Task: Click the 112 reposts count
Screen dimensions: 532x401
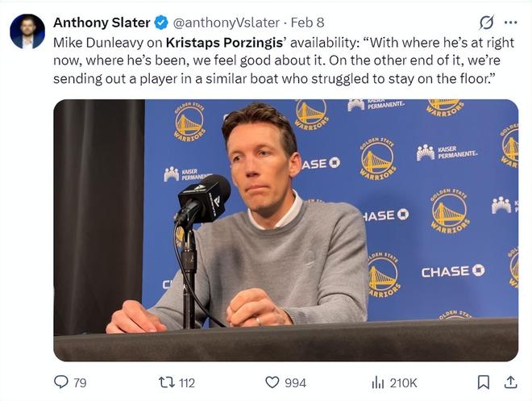Action: (x=186, y=382)
